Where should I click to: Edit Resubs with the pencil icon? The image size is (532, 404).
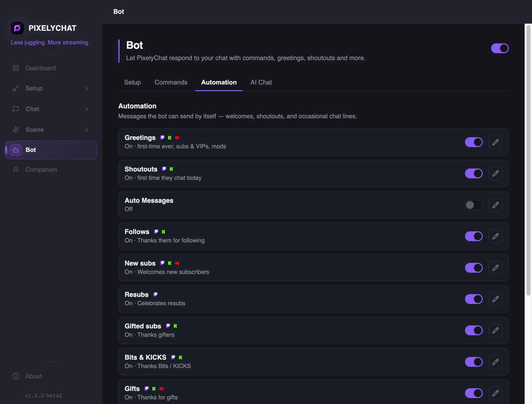tap(496, 299)
